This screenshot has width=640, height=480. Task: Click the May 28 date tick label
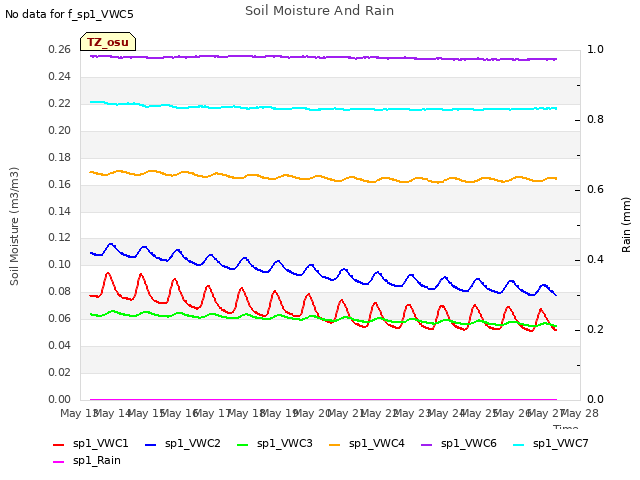point(582,413)
